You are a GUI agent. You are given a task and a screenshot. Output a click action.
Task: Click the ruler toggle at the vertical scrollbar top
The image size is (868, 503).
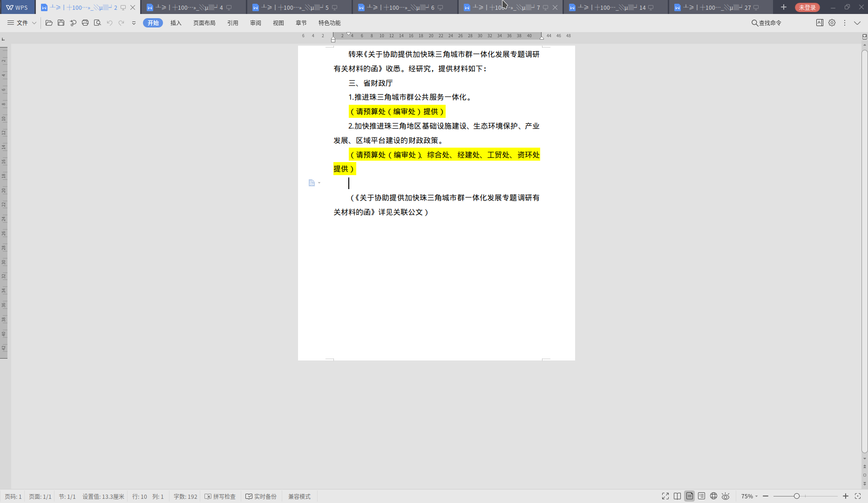(865, 37)
